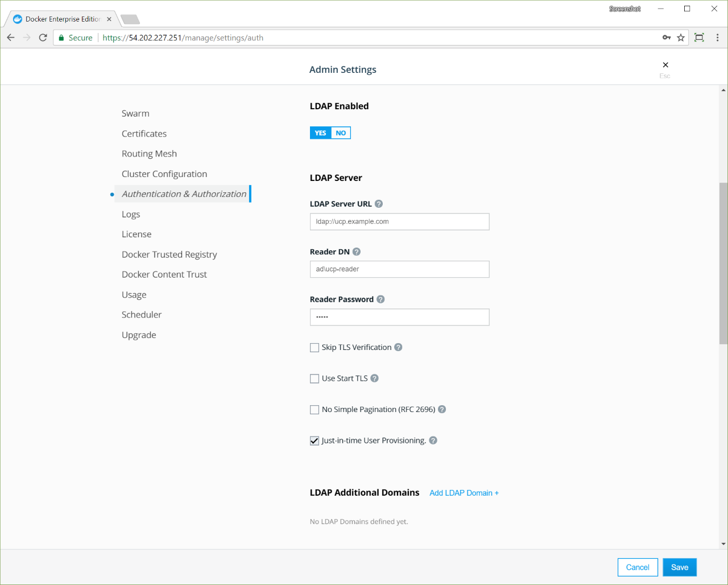
Task: Click Add LDAP Domain + link
Action: pos(464,493)
